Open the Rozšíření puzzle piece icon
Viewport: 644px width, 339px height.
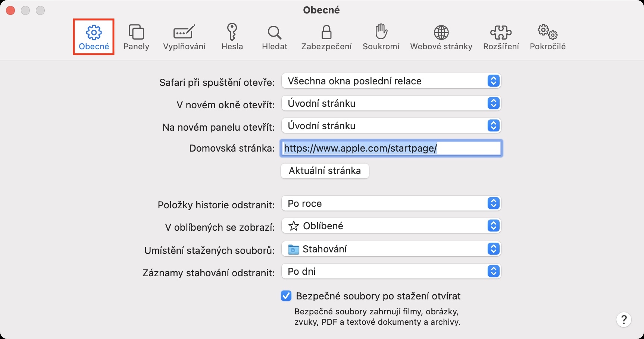(501, 32)
